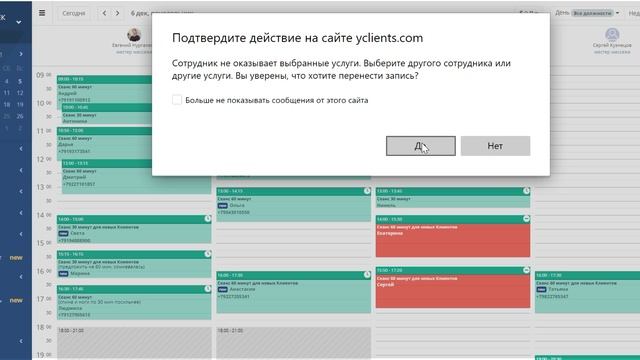Open Людмила's 16:00 appointment card
Screen dimensions: 640x360
pyautogui.click(x=134, y=302)
